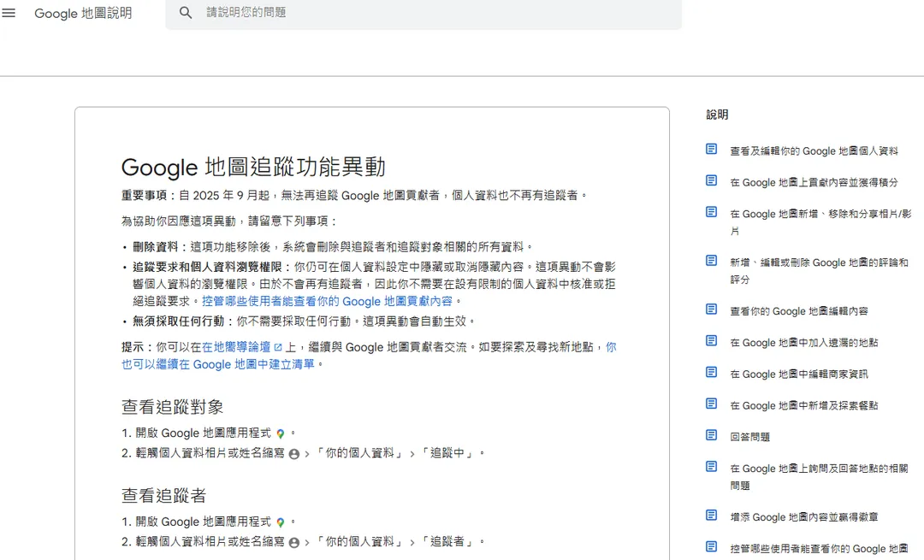Click article icon beside 控管哪些使用者能查看
This screenshot has width=924, height=560.
click(711, 546)
